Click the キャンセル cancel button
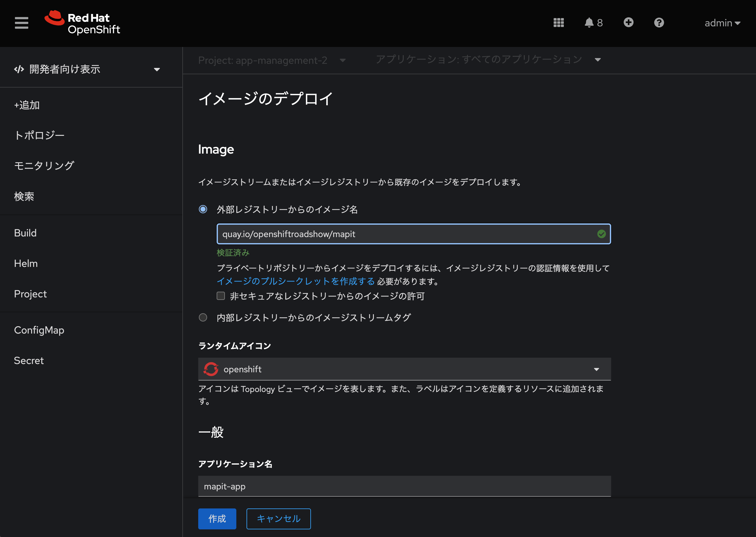The image size is (756, 537). coord(279,519)
